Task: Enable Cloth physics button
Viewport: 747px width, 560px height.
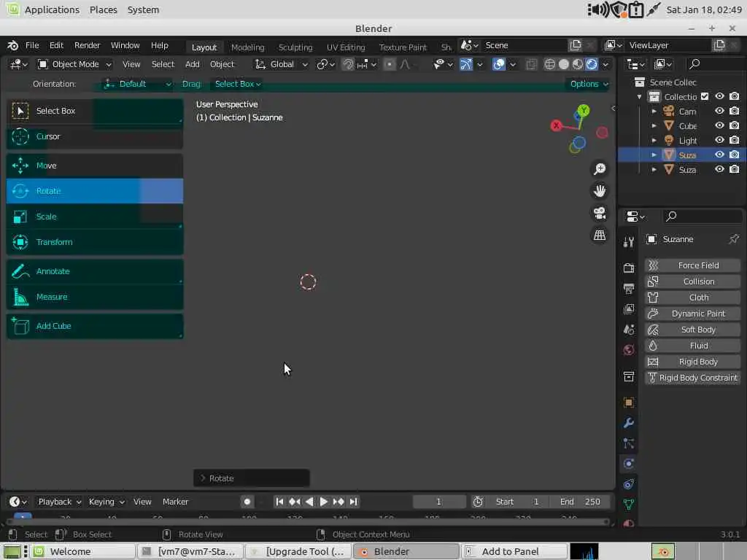Action: (x=692, y=297)
